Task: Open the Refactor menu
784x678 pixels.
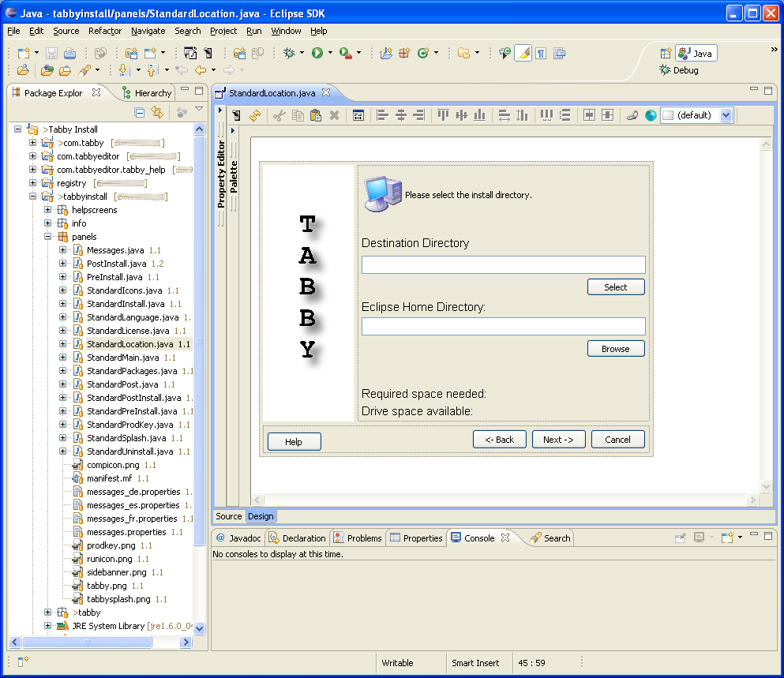Action: point(105,31)
